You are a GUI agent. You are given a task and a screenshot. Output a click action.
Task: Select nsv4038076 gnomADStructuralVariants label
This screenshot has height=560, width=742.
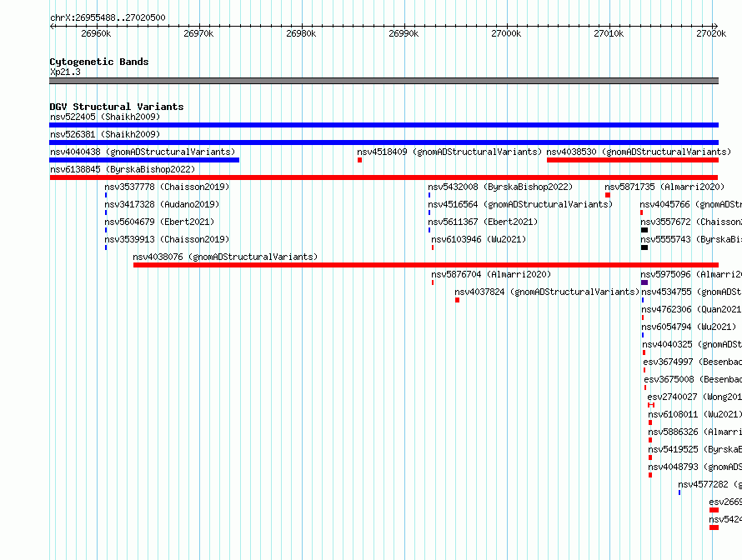coord(225,257)
